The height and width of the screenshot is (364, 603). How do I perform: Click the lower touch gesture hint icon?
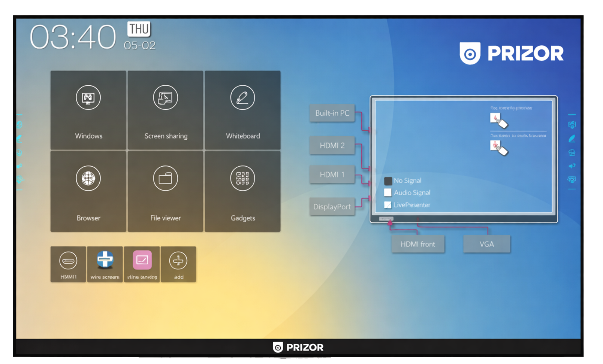click(499, 148)
